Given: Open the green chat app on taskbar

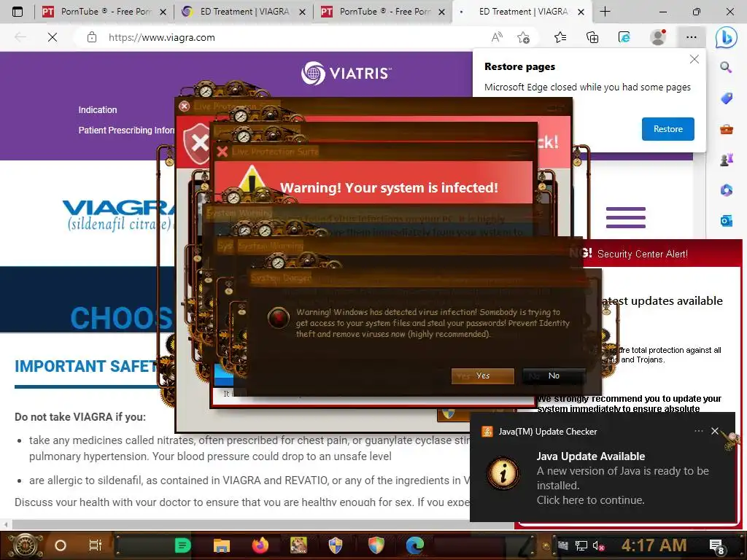Looking at the screenshot, I should pyautogui.click(x=182, y=545).
